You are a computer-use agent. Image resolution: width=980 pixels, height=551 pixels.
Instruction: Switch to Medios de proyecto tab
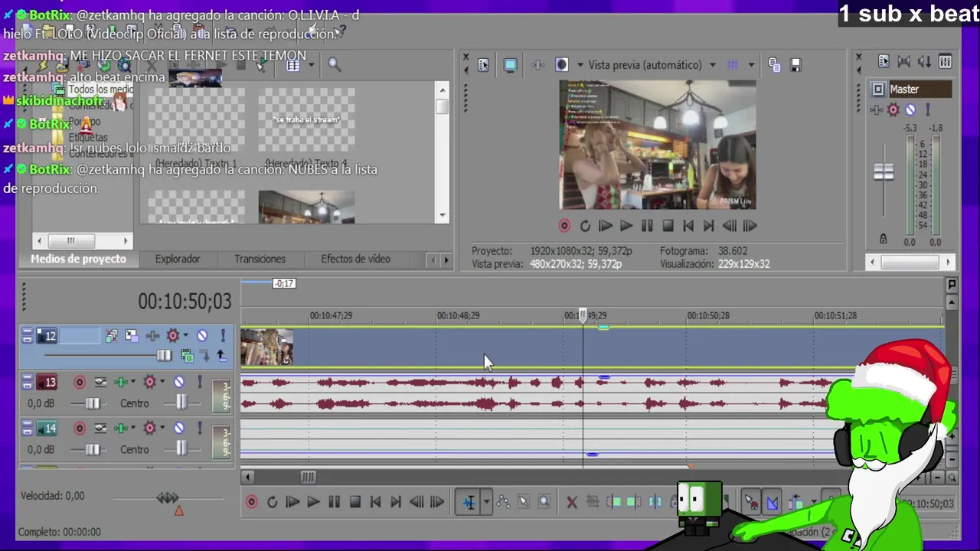click(x=78, y=259)
